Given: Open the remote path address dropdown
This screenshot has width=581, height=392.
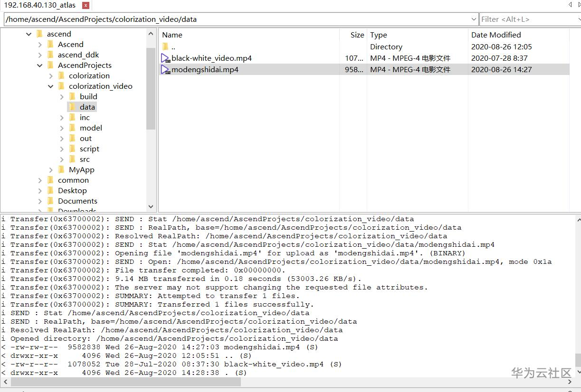Looking at the screenshot, I should (474, 19).
